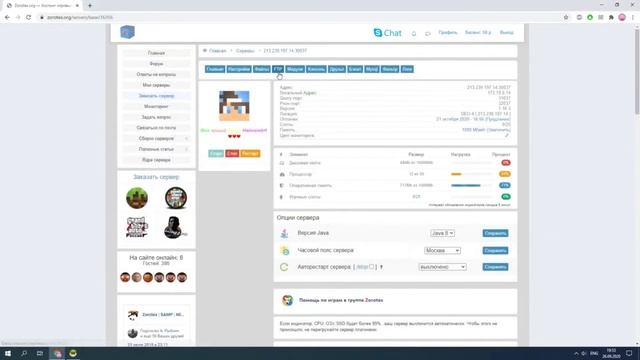
Task: Click the GTA Criminal Russia game icon
Action: click(137, 227)
